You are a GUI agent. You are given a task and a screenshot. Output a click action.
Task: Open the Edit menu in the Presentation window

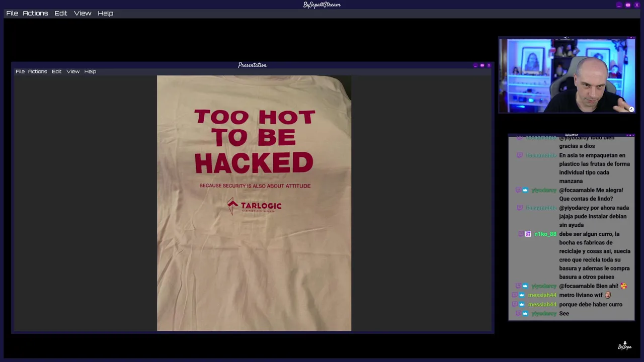point(56,71)
